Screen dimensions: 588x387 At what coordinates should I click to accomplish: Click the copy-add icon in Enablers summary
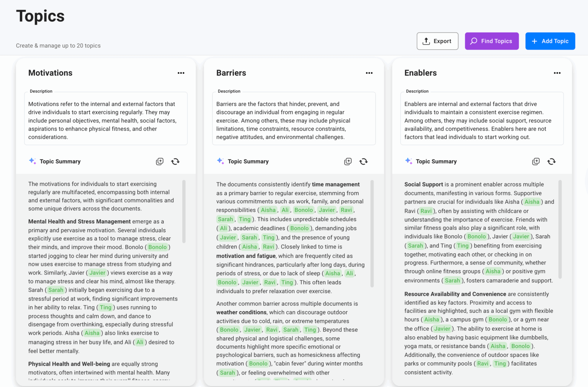(x=536, y=162)
